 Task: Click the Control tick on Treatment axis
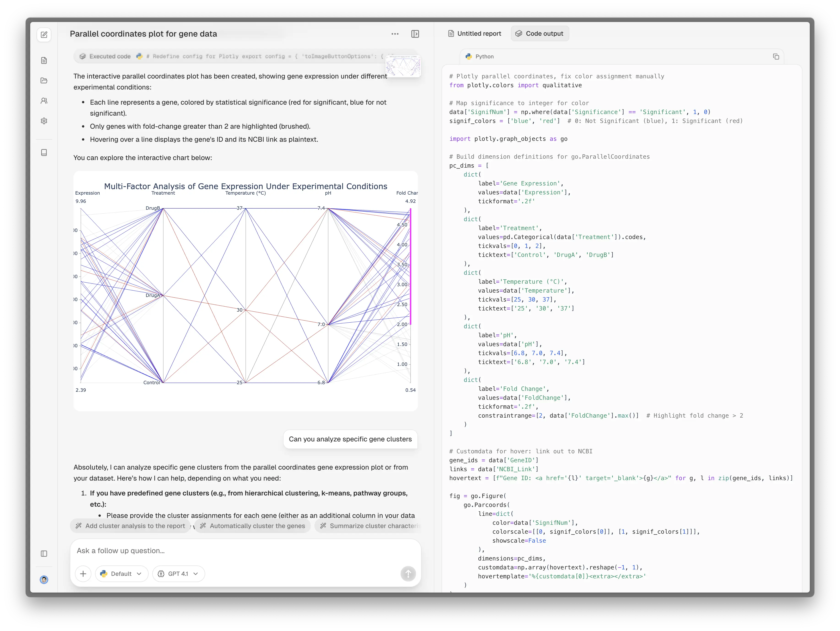click(x=152, y=382)
